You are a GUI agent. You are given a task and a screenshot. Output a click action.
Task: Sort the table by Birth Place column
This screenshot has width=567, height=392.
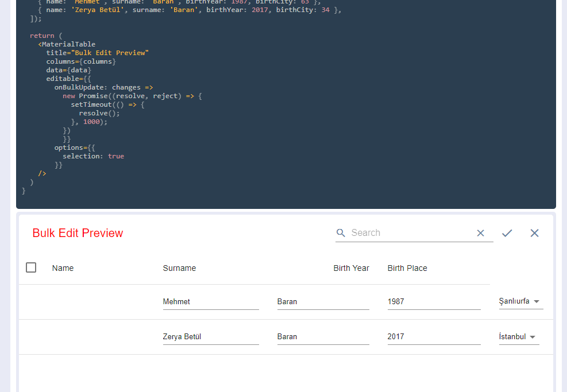coord(407,268)
